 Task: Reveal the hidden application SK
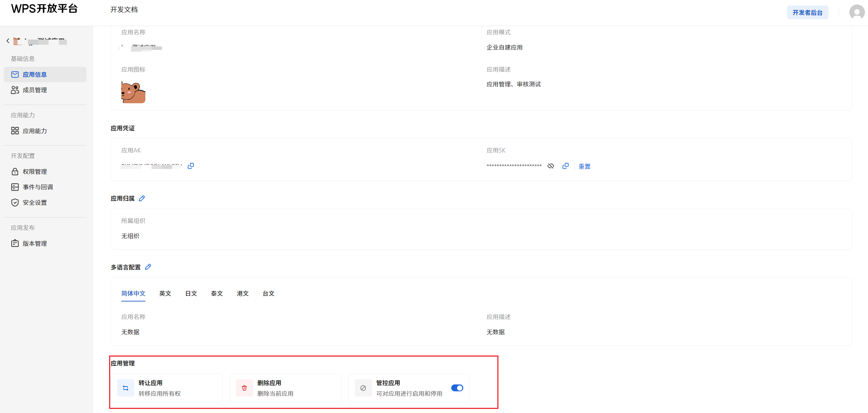pos(551,166)
